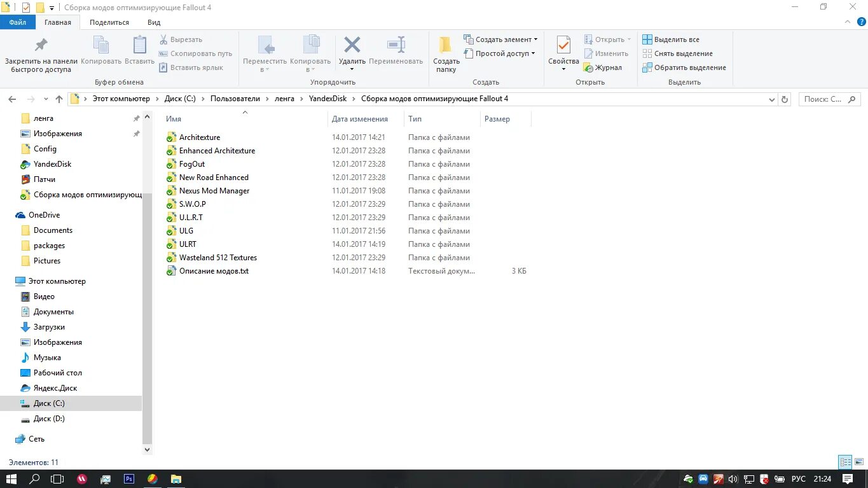Open Photoshop from taskbar

tap(129, 479)
